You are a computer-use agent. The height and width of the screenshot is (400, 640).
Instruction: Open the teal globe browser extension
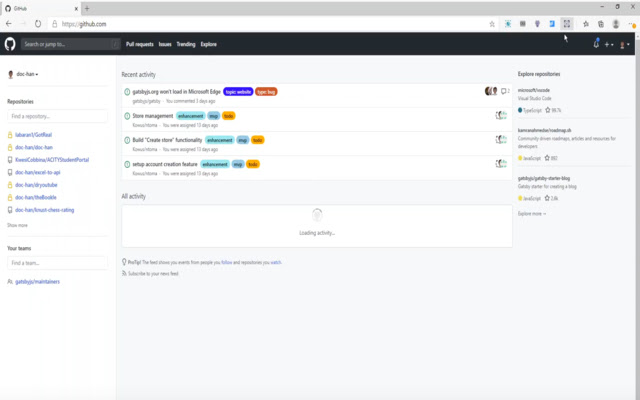tap(508, 24)
